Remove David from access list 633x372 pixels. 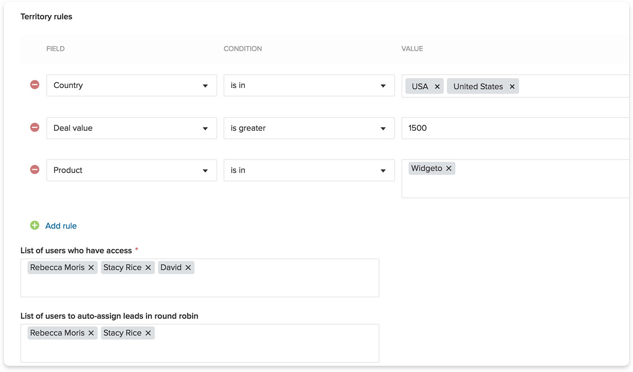click(x=188, y=267)
